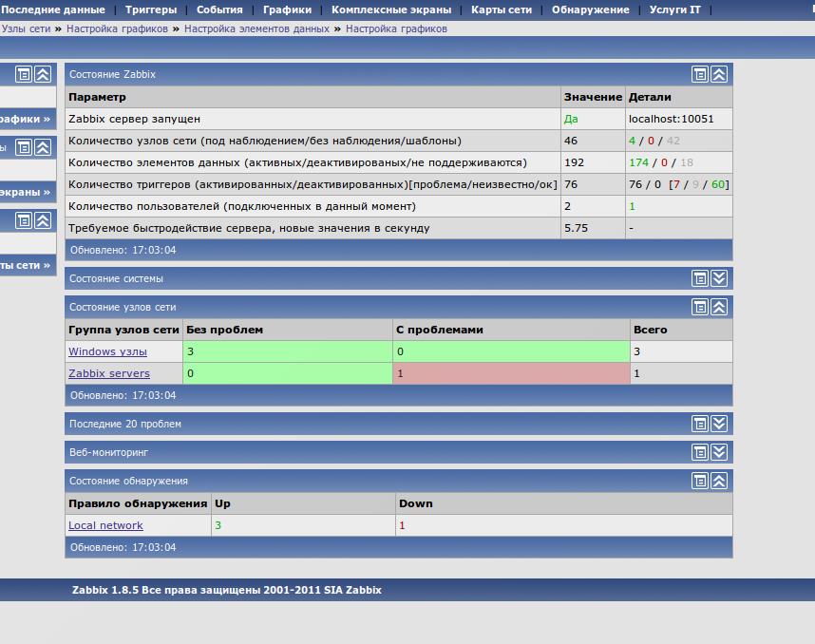Expand the Состояние системы widget
815x644 pixels.
coord(719,278)
